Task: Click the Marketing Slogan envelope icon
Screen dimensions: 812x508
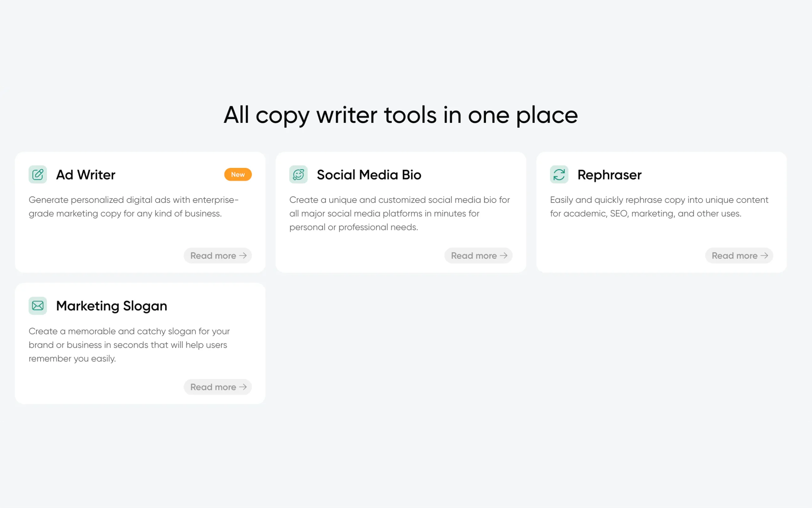Action: click(37, 306)
